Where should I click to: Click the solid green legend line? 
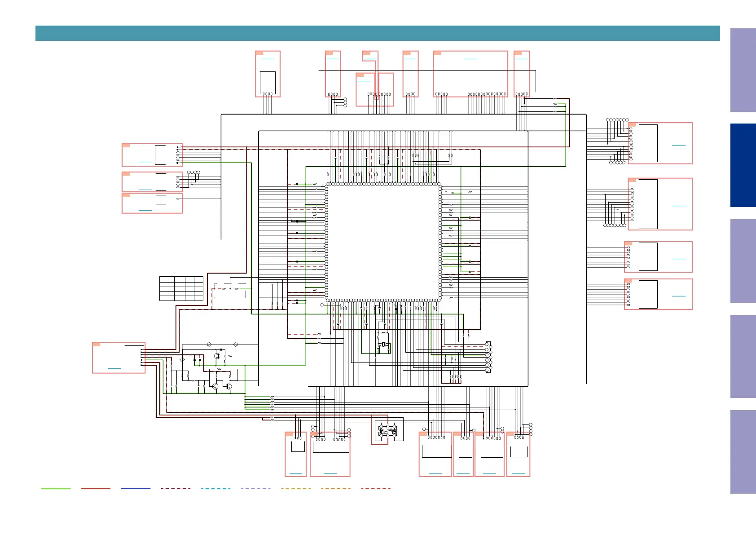(x=56, y=489)
